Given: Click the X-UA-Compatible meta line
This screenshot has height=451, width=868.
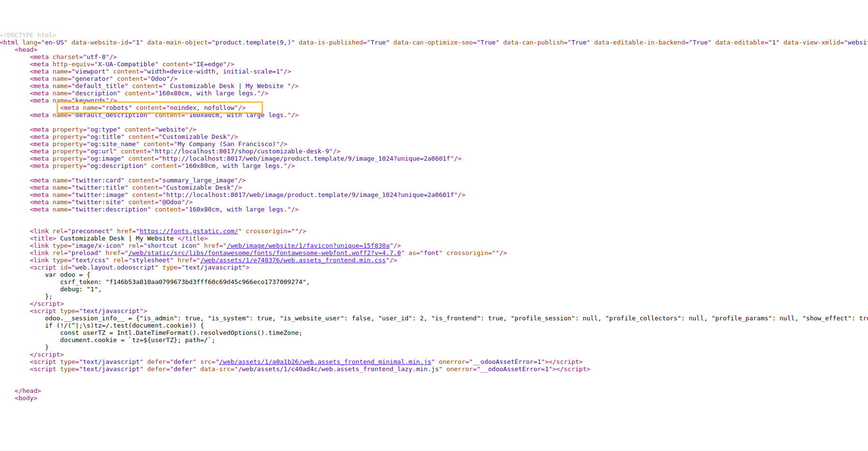Looking at the screenshot, I should (132, 64).
